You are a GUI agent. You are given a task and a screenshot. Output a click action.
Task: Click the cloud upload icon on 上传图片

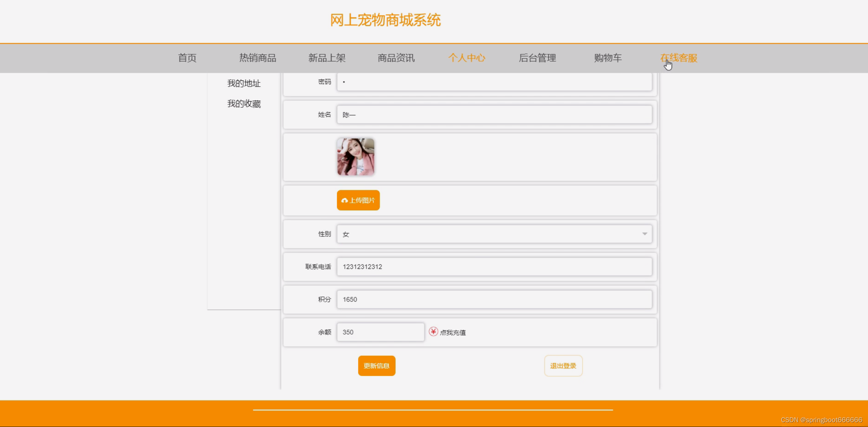344,201
